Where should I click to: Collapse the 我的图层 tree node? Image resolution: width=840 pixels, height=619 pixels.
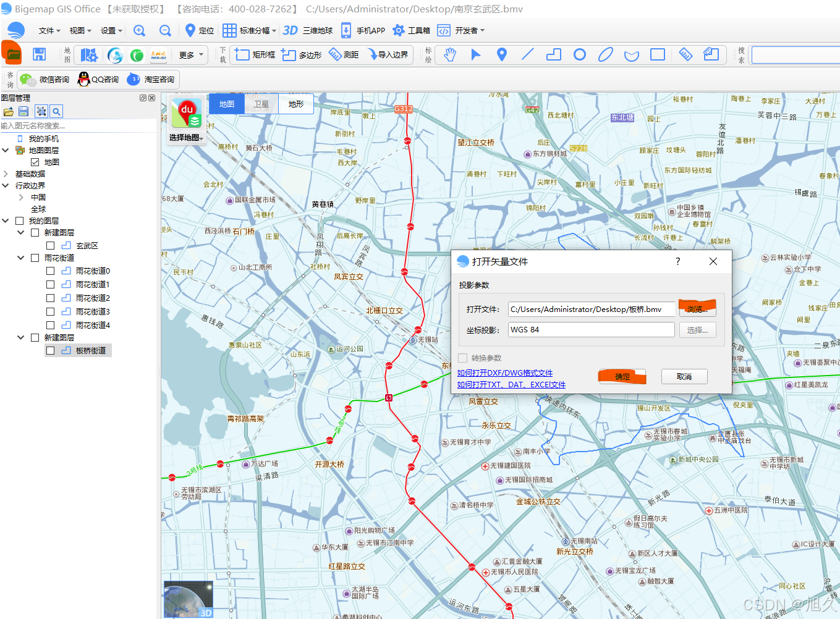click(6, 221)
